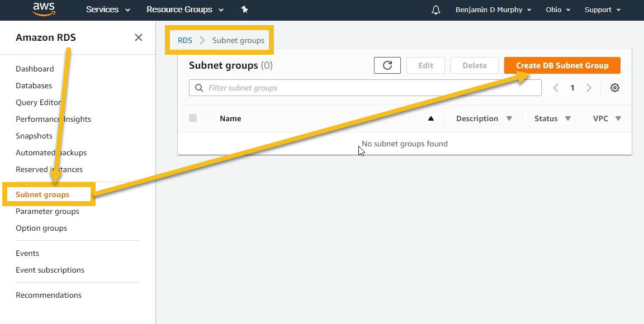Go to previous page arrow
The height and width of the screenshot is (324, 644).
click(x=556, y=88)
